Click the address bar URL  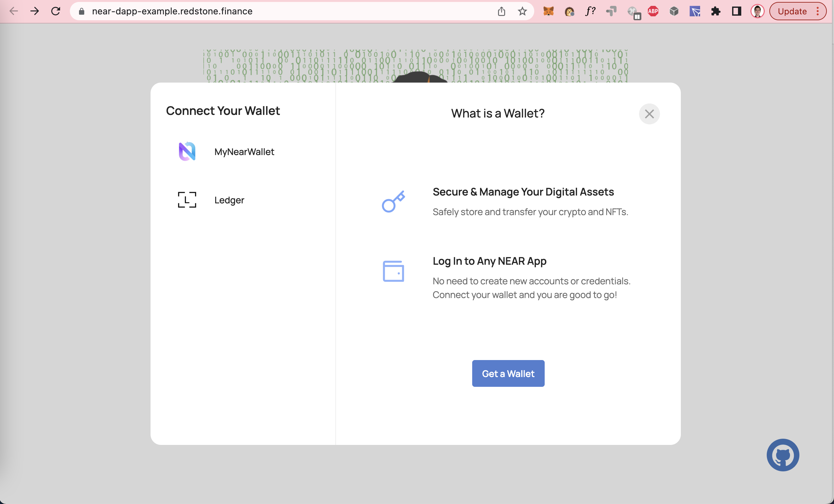[x=172, y=11]
